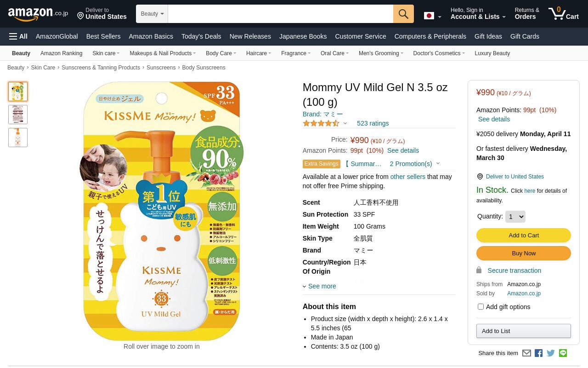Open the Skin care submenu
The image size is (588, 368).
click(x=106, y=53)
